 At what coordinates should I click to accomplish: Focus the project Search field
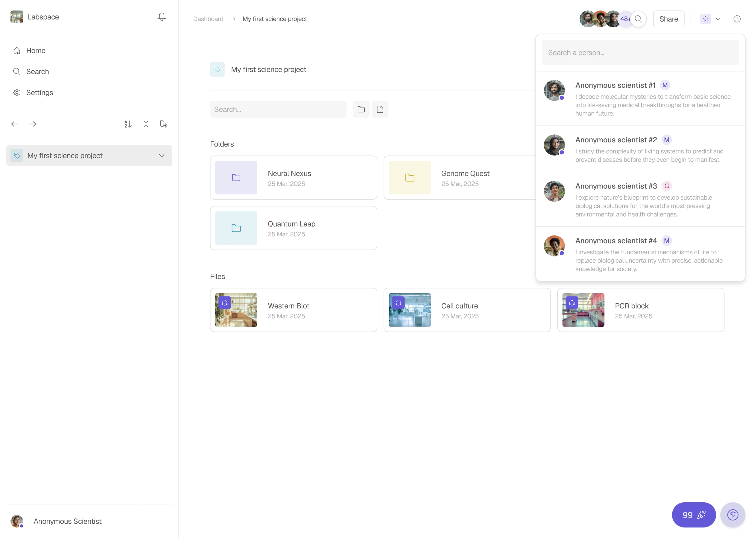(x=278, y=109)
